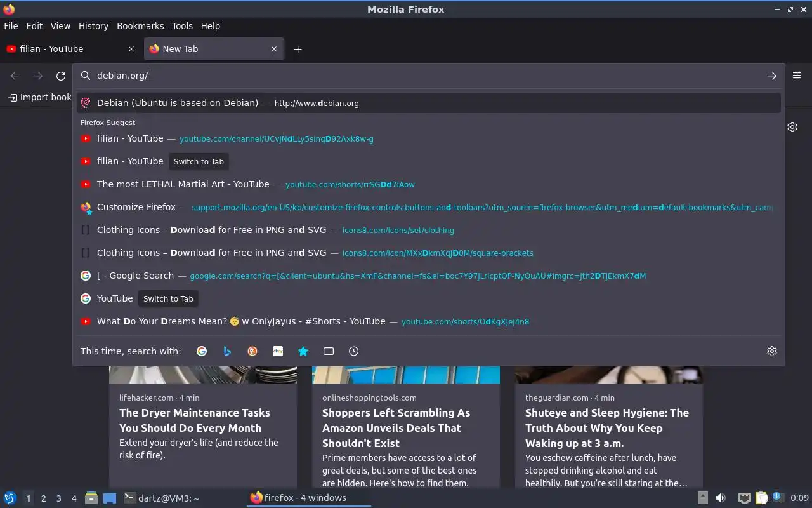Open filian YouTube channel URL suggestion
812x508 pixels.
point(429,138)
